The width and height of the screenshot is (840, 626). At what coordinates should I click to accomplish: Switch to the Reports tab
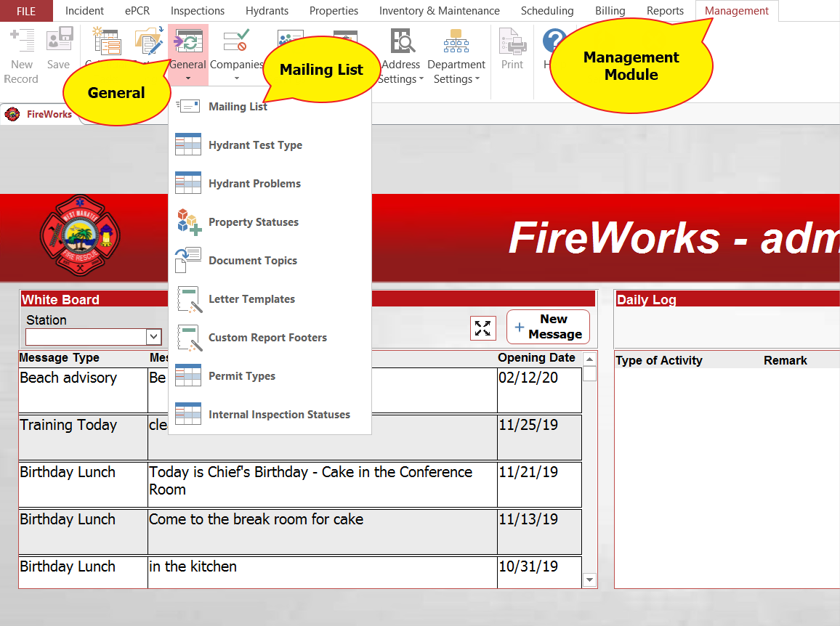coord(665,11)
